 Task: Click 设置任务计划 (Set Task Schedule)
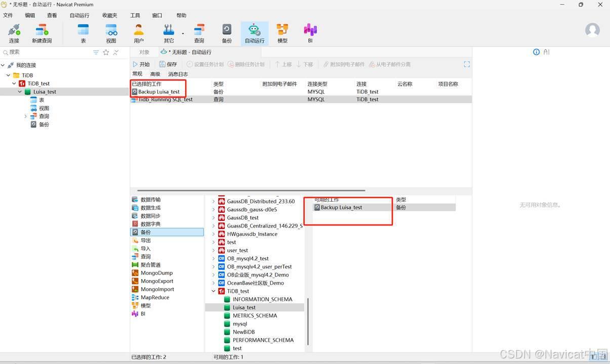pyautogui.click(x=205, y=64)
